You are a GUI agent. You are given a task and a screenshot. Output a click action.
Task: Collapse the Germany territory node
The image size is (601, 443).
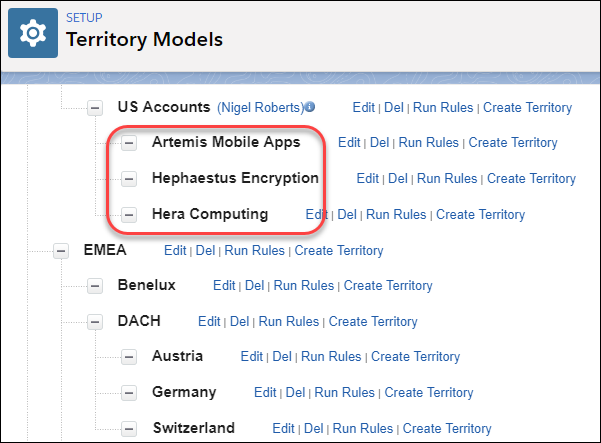[x=129, y=393]
